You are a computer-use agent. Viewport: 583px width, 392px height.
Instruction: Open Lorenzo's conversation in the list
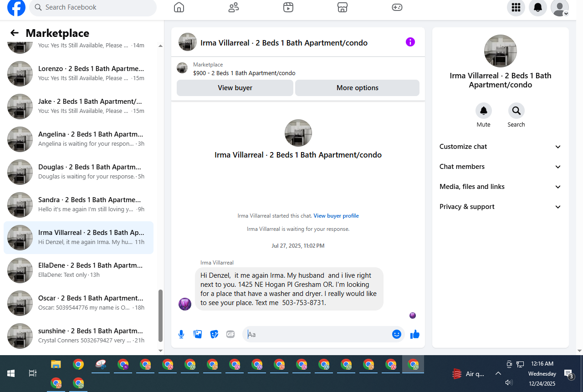78,74
